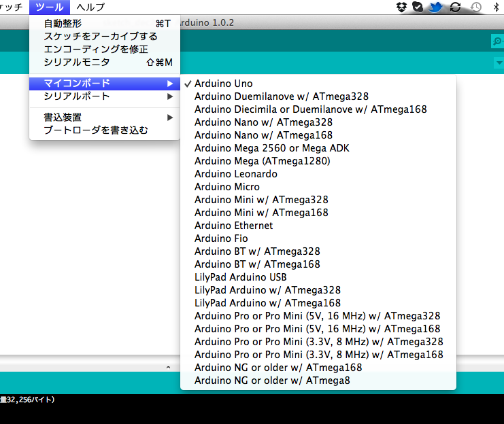Open the Time Machine clock icon
The width and height of the screenshot is (504, 424).
point(476,7)
